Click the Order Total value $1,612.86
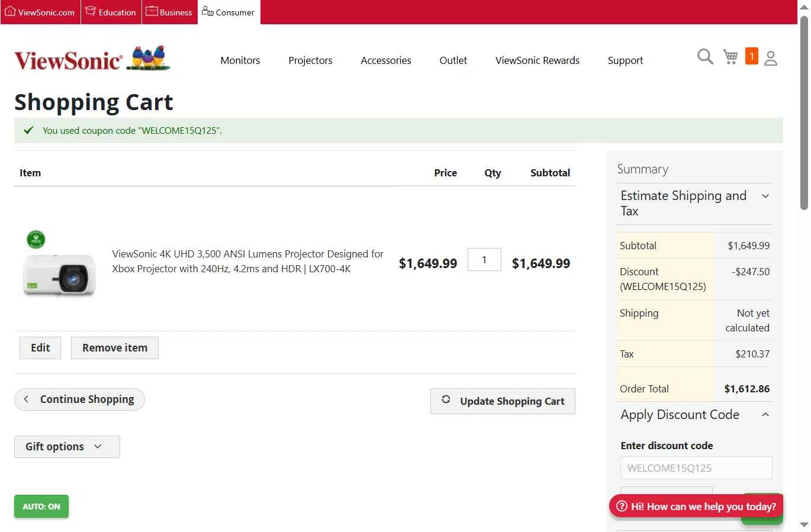The image size is (811, 532). coord(747,389)
